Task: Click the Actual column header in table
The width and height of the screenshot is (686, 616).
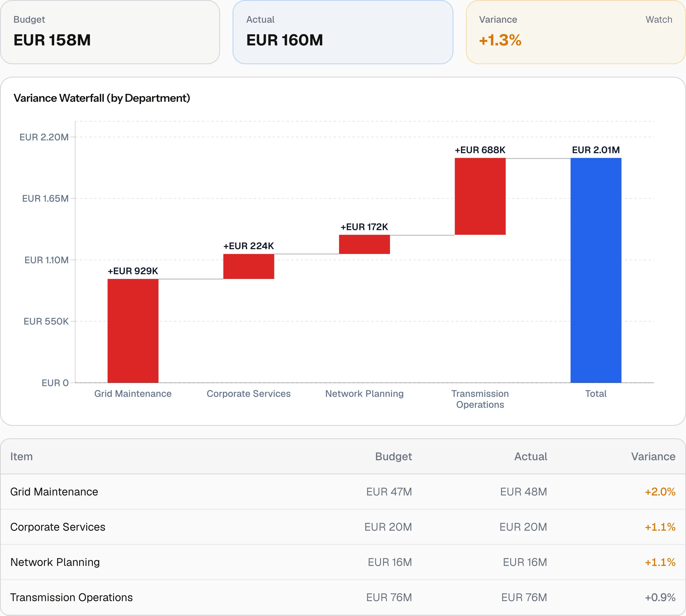Action: click(531, 457)
